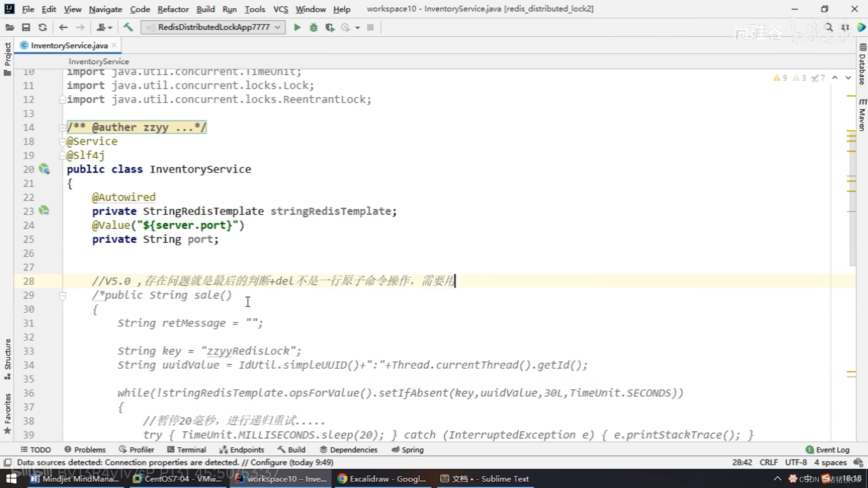The image size is (868, 488).
Task: Open Problems tool window
Action: tap(85, 450)
